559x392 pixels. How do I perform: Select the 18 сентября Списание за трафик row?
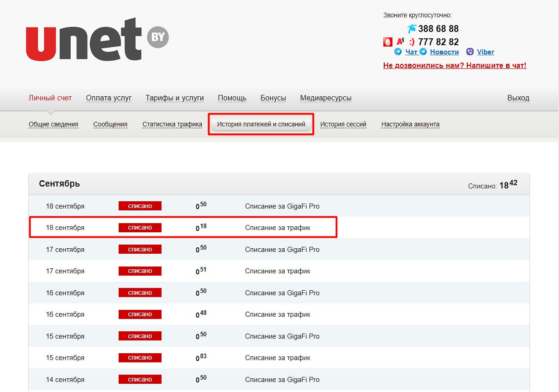point(183,227)
